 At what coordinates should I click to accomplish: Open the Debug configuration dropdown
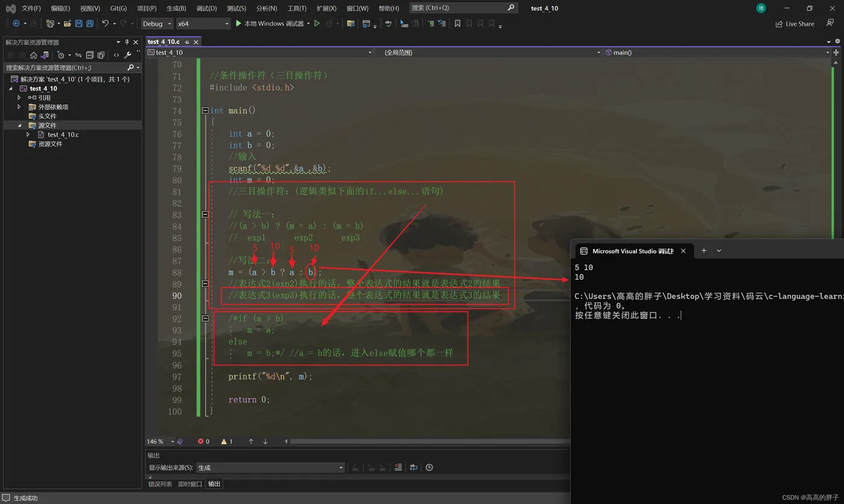coord(157,24)
